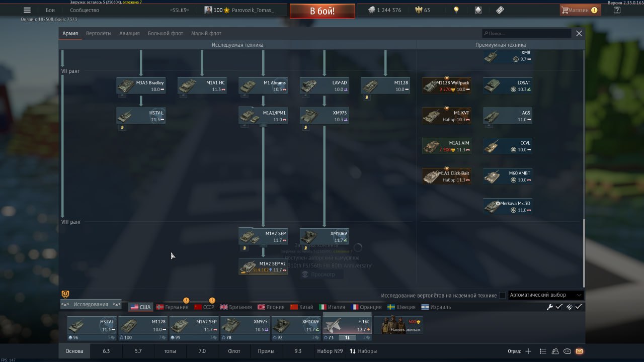Screen dimensions: 644x362
Task: Select premium Merkava Mk.3D card
Action: 508,206
